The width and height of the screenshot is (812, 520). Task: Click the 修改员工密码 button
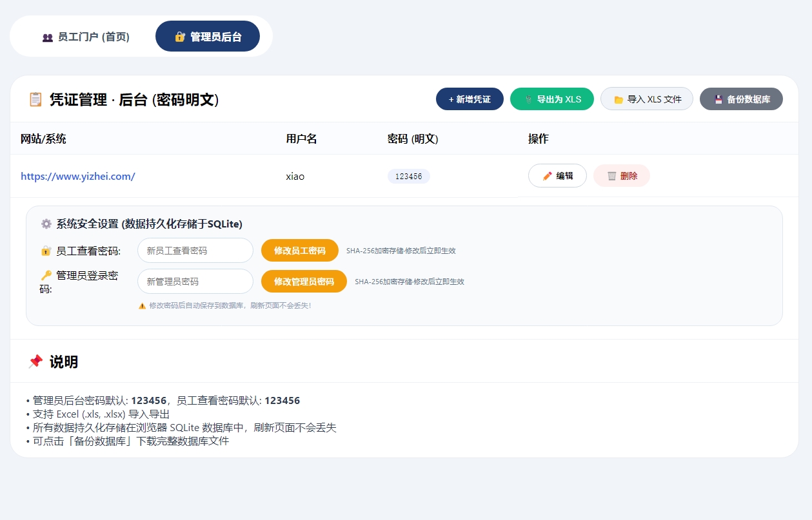click(x=300, y=251)
